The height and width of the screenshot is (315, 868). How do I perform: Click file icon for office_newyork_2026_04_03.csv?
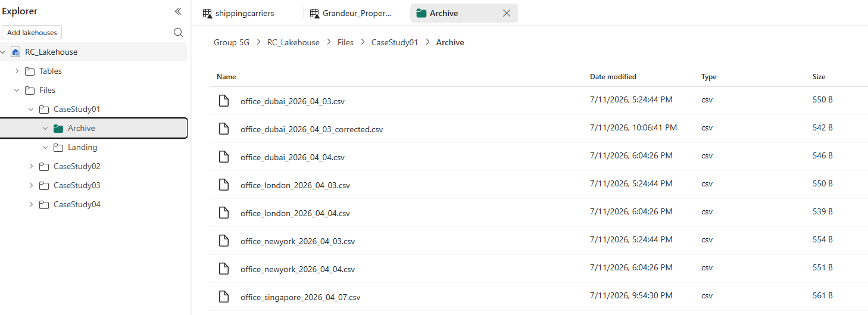[224, 241]
